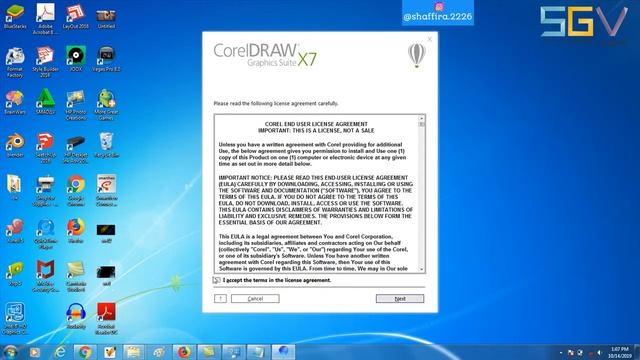Launch the LayOut 2016 desktop shortcut

click(x=76, y=16)
